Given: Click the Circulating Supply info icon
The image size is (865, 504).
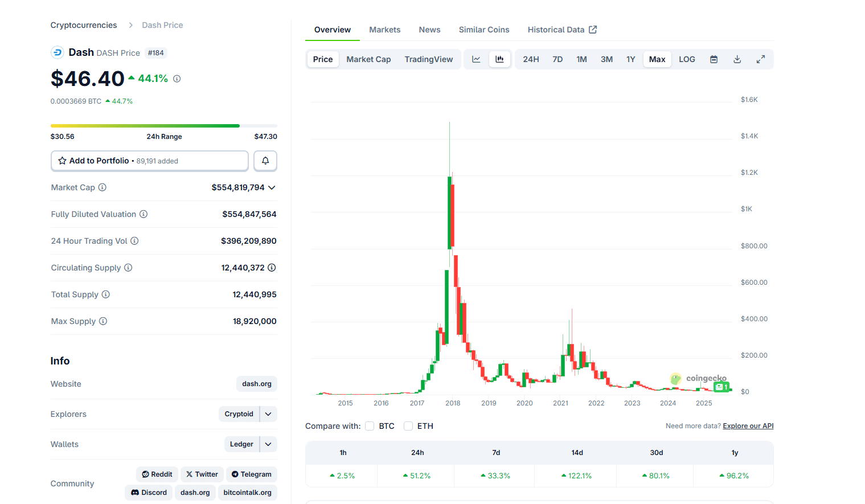Looking at the screenshot, I should pos(128,267).
